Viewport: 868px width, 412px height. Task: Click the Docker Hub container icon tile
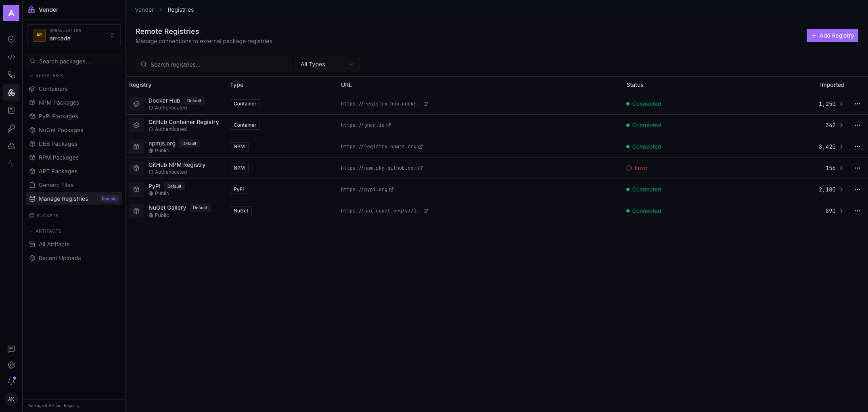(x=136, y=104)
